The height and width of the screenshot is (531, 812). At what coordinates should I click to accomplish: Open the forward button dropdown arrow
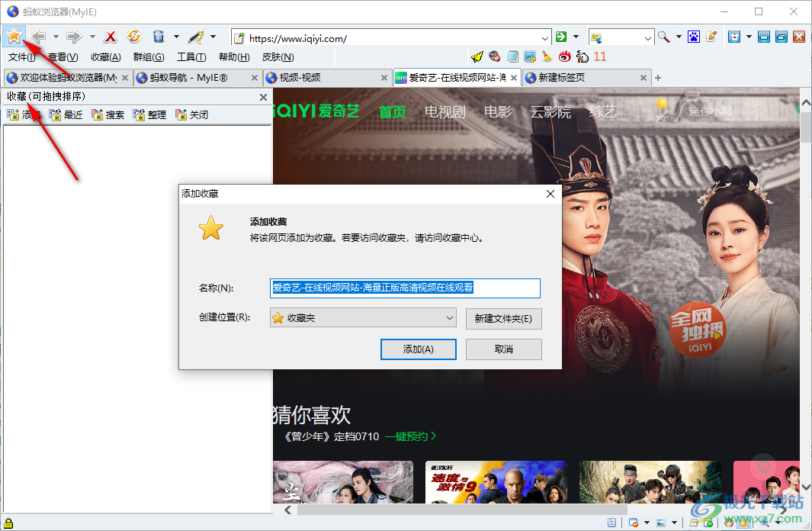pos(91,36)
